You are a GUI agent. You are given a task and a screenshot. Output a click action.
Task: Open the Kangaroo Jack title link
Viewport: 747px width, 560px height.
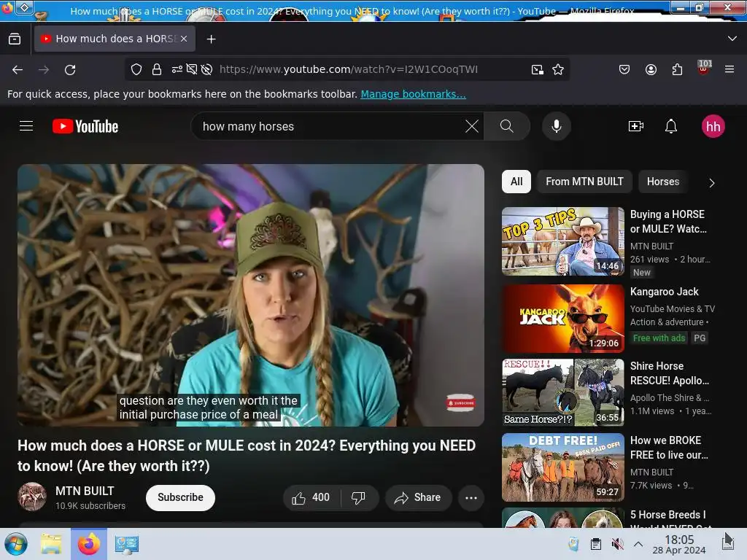664,292
